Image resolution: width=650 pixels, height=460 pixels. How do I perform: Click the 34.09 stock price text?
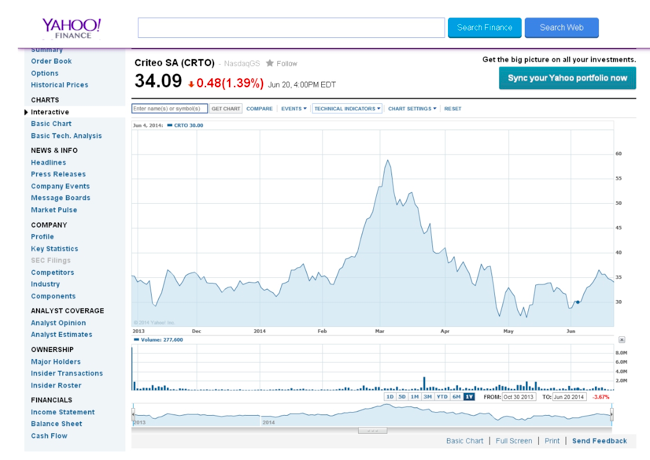[x=158, y=81]
